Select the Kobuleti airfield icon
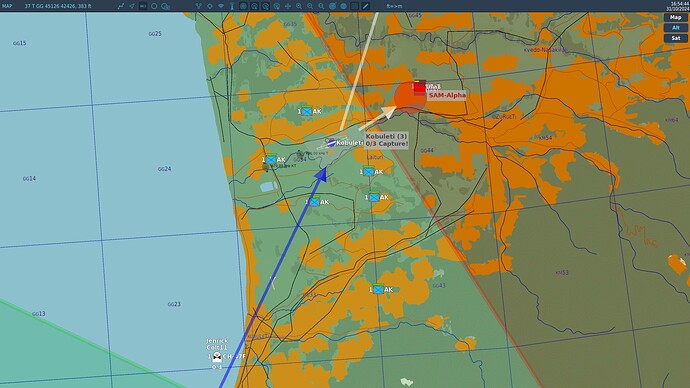Image resolution: width=690 pixels, height=388 pixels. [331, 143]
